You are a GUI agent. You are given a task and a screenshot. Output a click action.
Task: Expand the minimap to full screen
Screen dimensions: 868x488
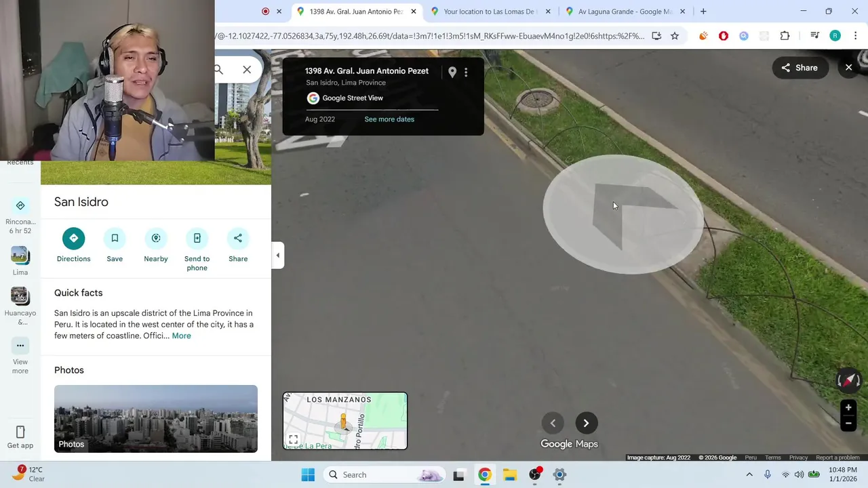[x=293, y=440]
